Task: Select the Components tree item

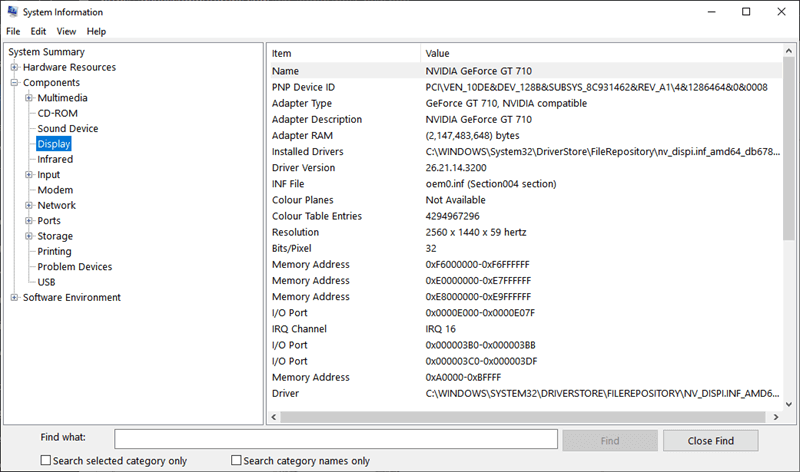Action: click(x=51, y=83)
